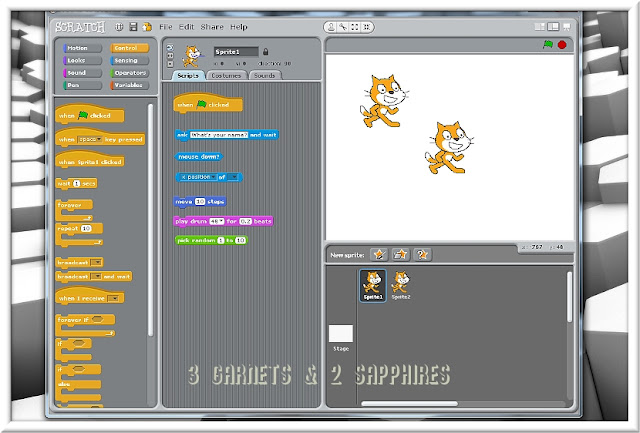Select the 'can rotate' rotation style button
This screenshot has height=433, width=640.
coord(170,47)
